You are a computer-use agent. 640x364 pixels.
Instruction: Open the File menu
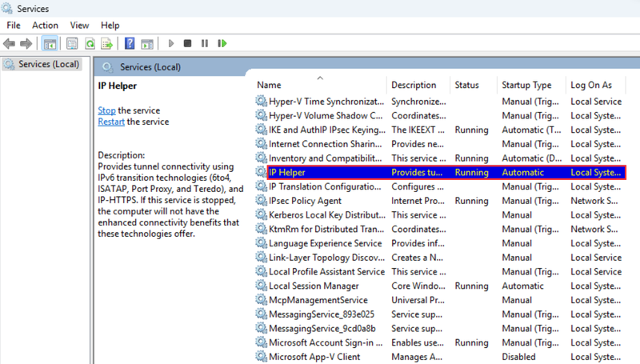click(14, 26)
